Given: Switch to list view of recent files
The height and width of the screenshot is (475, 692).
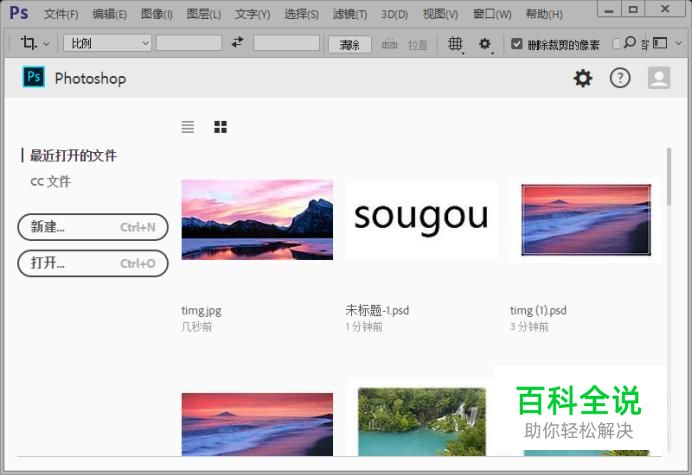Looking at the screenshot, I should coord(188,127).
